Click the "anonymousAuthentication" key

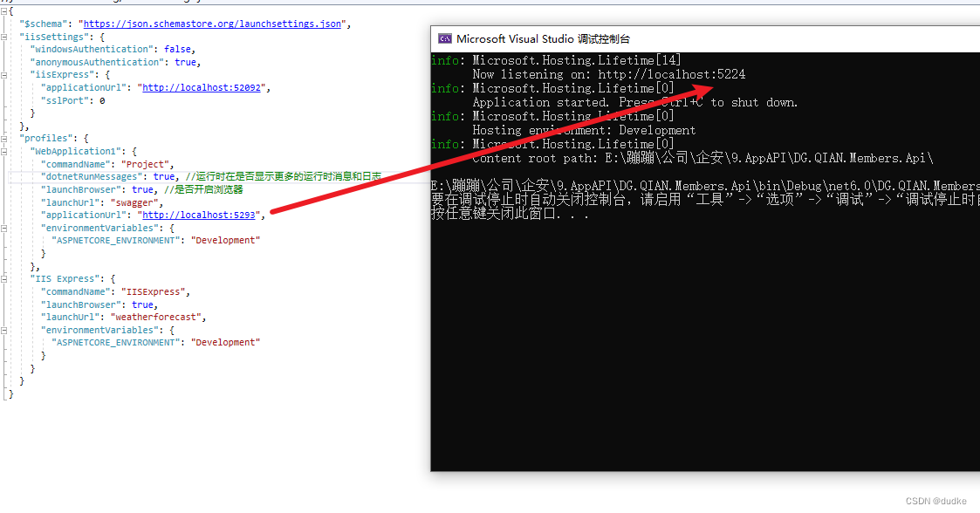pos(98,63)
